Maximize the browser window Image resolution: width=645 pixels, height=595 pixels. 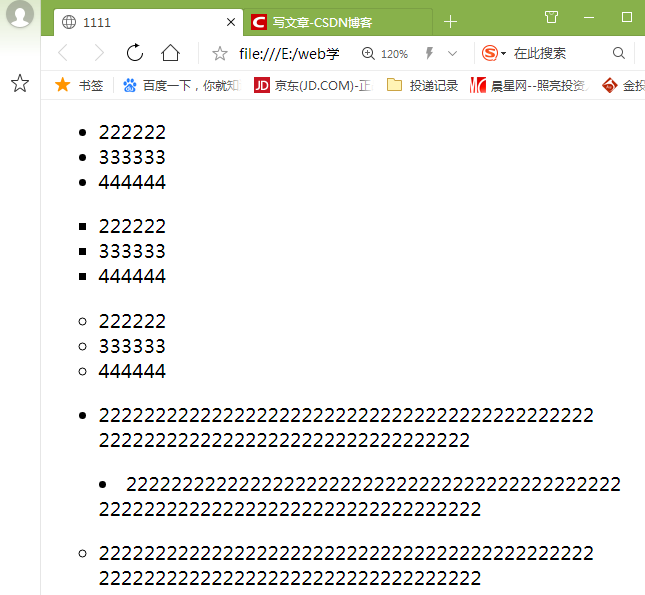tap(626, 17)
